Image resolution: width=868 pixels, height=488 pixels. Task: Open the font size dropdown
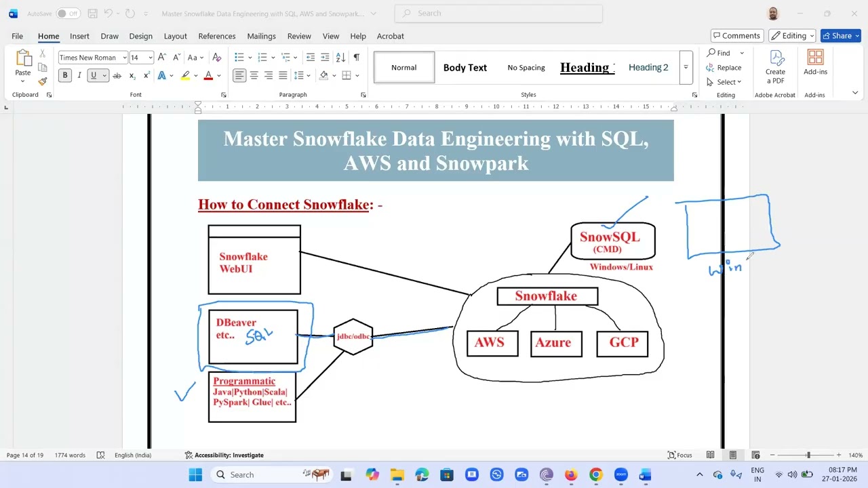click(x=151, y=58)
